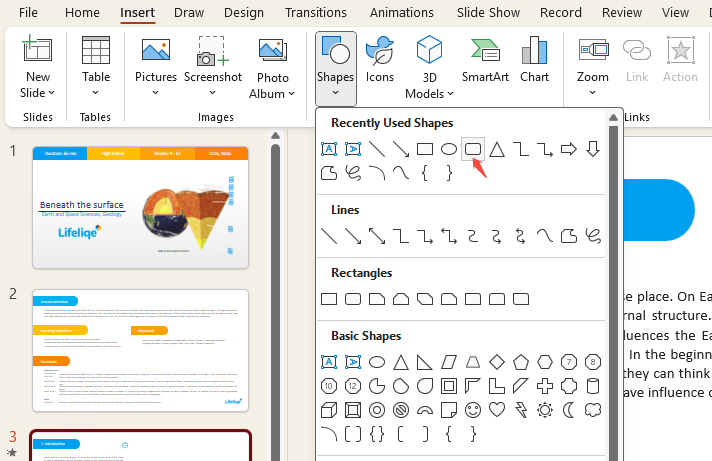Viewport: 712px width, 461px height.
Task: Pick the Double Bracket in Basic Shapes
Action: pyautogui.click(x=353, y=434)
